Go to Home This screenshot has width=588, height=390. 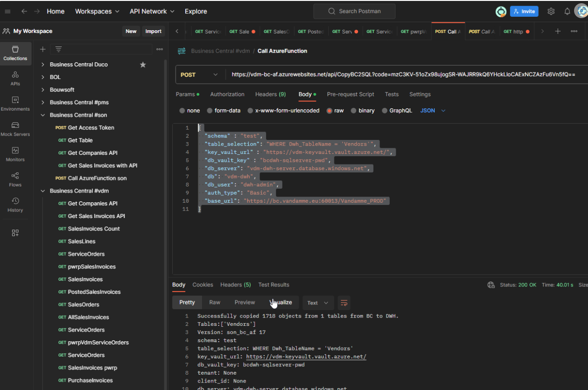pos(56,11)
